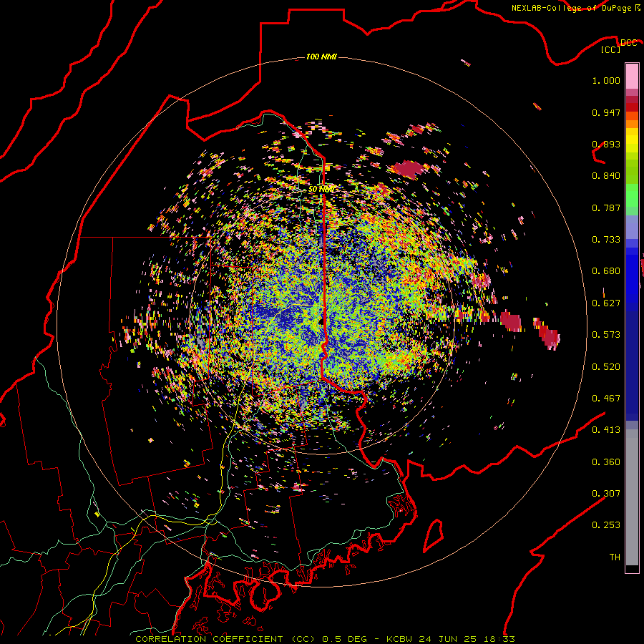The image size is (644, 644).
Task: Click the CORRELATION COEFFICIENT caption at the bottom
Action: click(x=325, y=639)
